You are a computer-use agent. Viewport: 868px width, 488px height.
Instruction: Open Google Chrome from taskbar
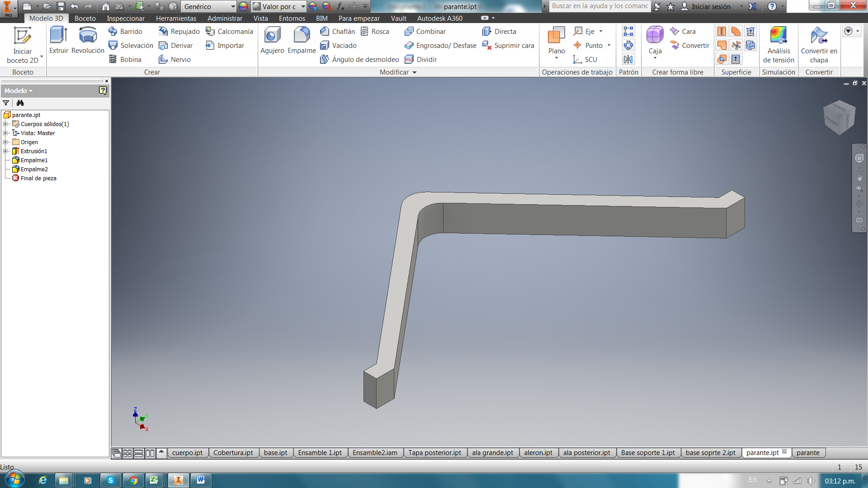133,480
